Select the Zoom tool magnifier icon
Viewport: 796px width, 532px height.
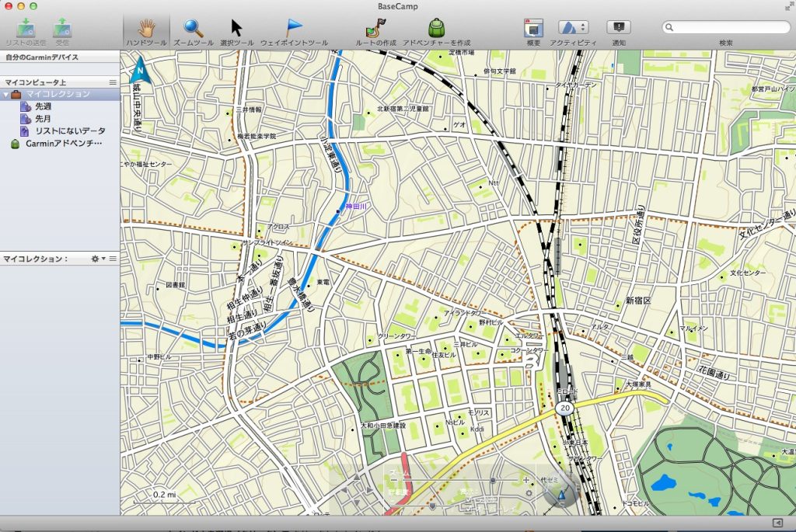tap(193, 28)
